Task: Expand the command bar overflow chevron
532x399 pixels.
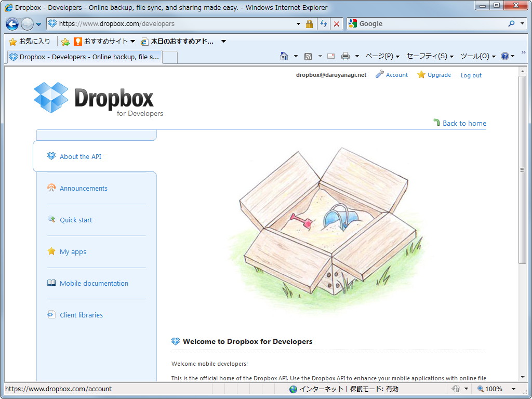Action: pyautogui.click(x=523, y=52)
